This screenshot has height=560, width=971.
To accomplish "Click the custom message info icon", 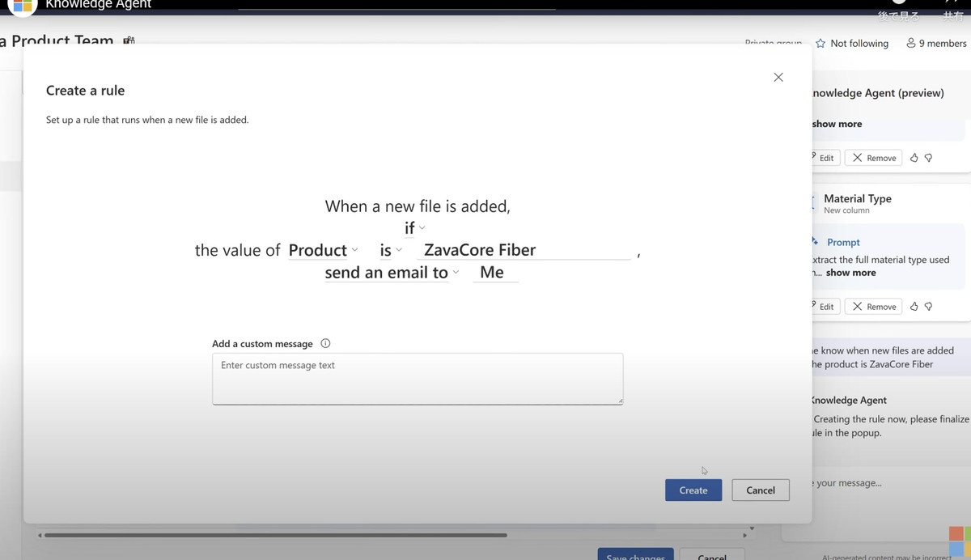I will tap(325, 343).
